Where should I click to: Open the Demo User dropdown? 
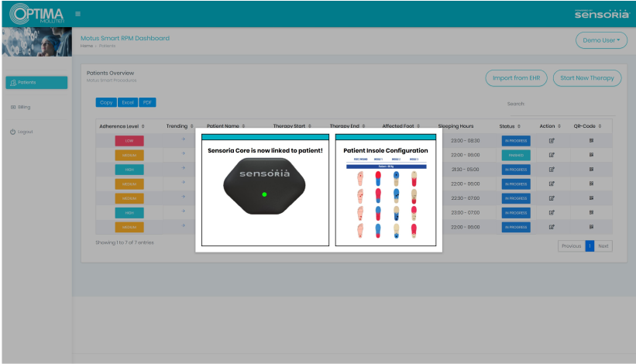coord(600,40)
